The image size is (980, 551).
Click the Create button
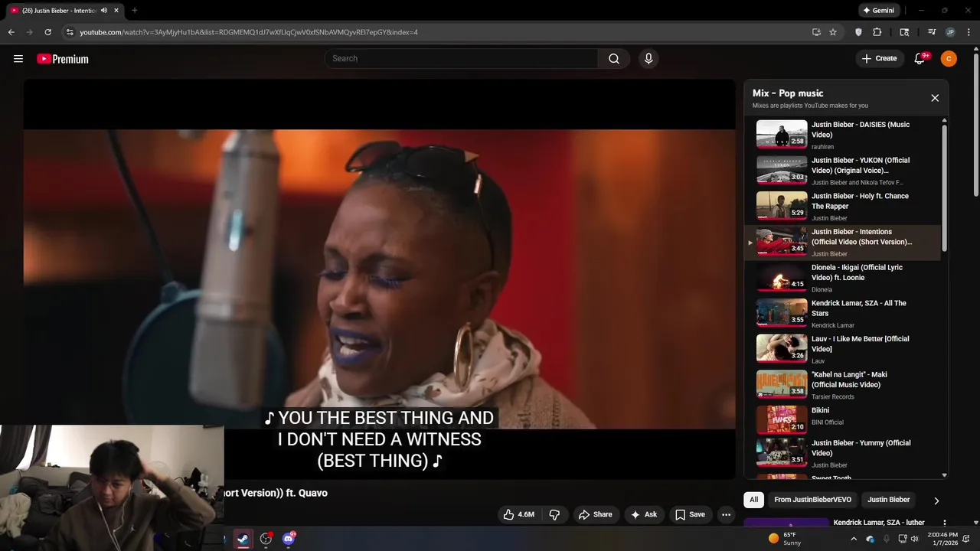879,59
